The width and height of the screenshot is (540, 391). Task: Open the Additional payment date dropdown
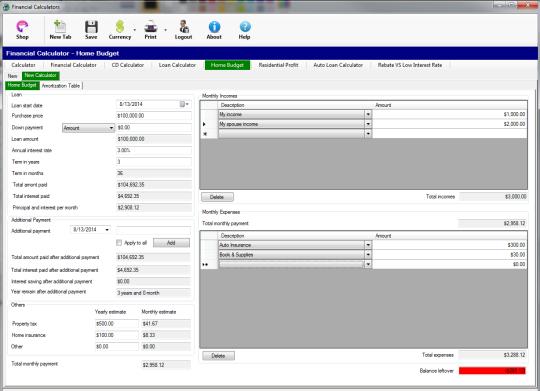point(107,230)
